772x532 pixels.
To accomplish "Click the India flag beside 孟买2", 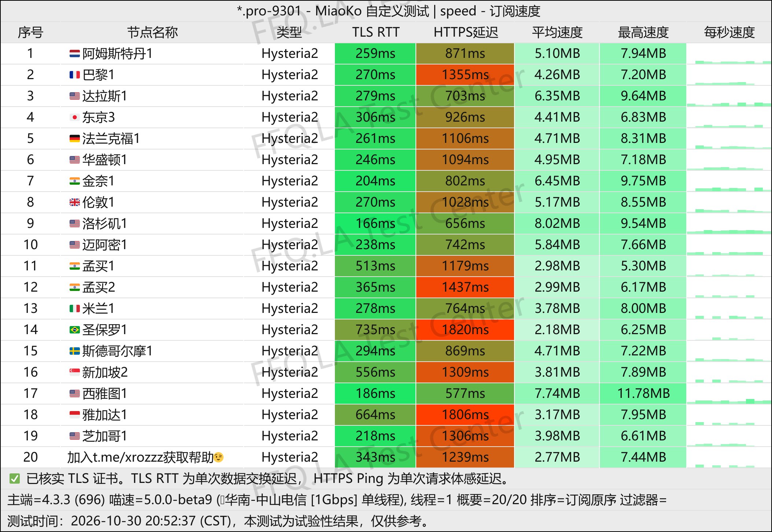I will coord(75,288).
